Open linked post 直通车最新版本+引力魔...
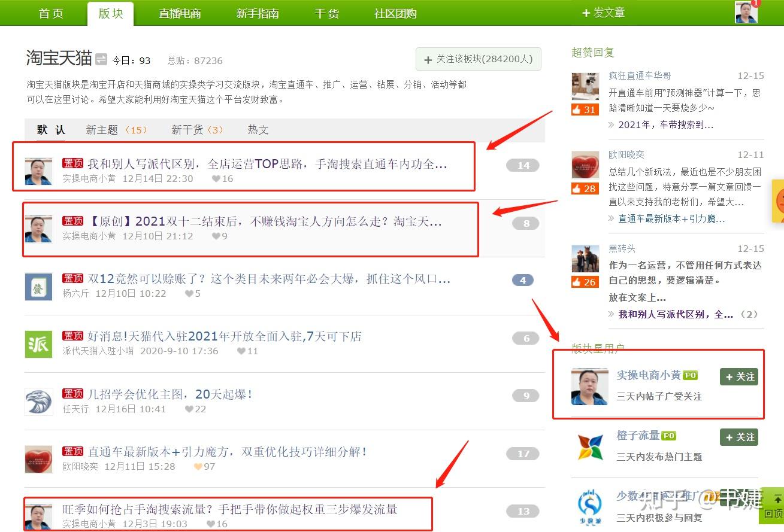 click(671, 218)
